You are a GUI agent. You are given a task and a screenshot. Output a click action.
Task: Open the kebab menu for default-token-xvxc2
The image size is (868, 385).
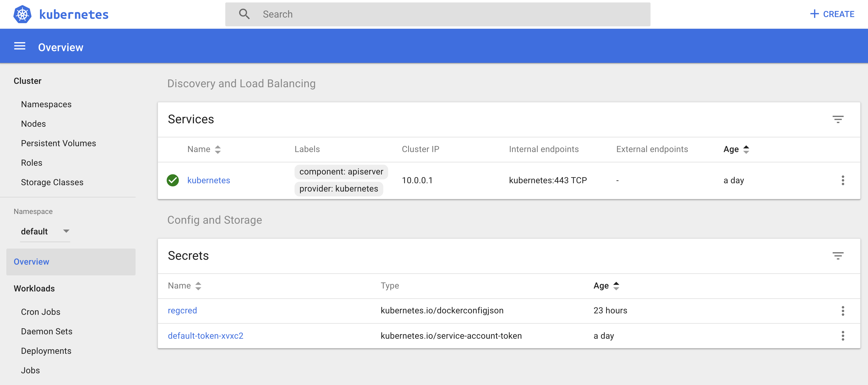[x=843, y=336]
